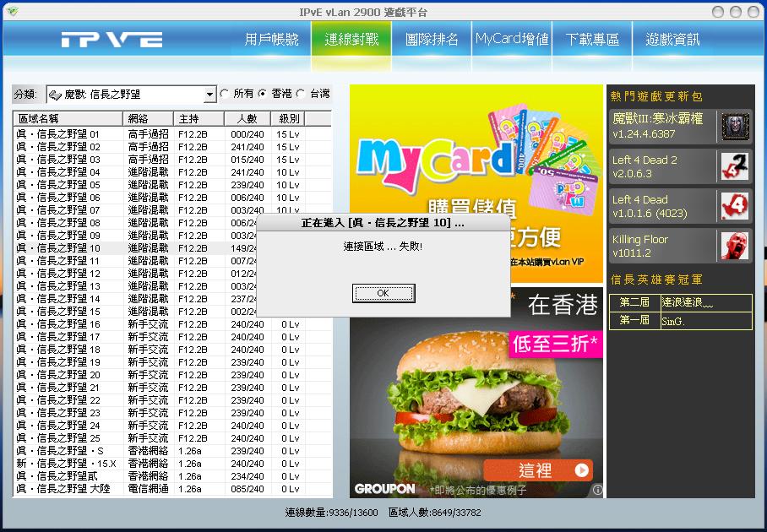Click champion name 達浪達浪
The height and width of the screenshot is (532, 767).
pos(687,302)
